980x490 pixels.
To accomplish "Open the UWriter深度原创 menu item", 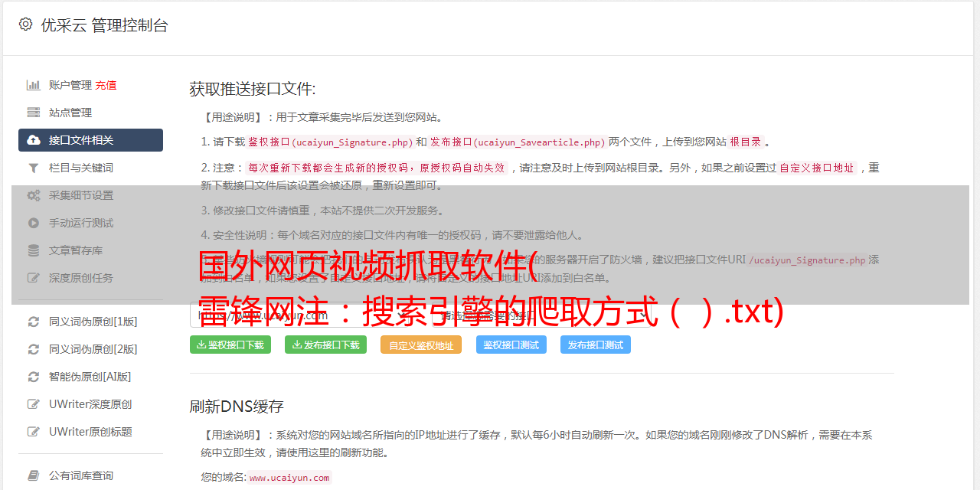I will (x=90, y=404).
